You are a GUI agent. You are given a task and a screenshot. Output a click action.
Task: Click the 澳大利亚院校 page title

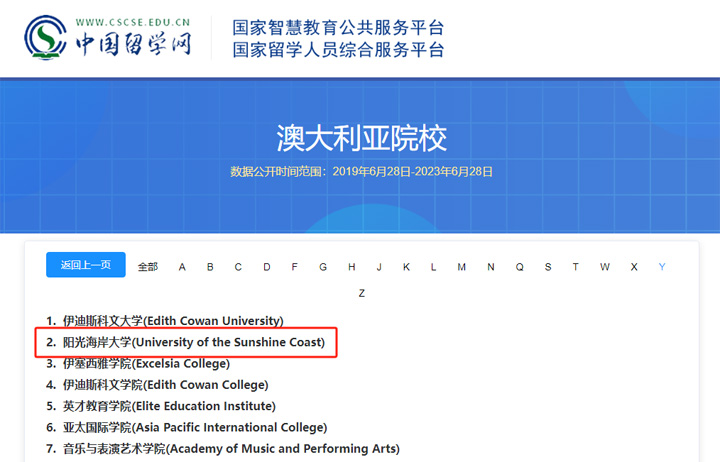[361, 138]
